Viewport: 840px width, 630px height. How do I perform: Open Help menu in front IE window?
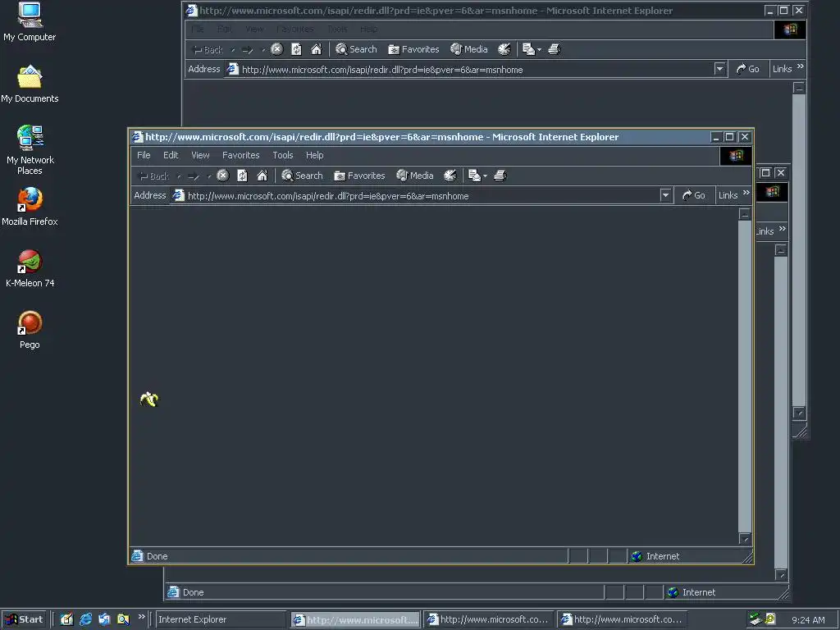[x=314, y=155]
